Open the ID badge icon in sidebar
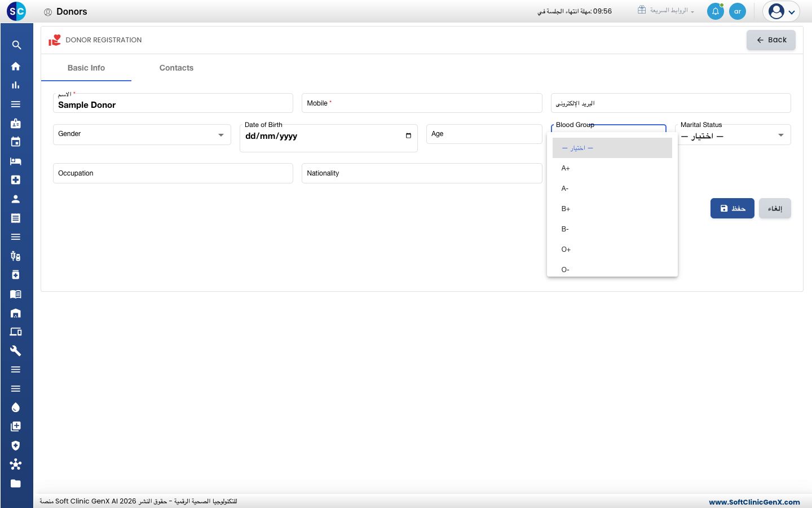Image resolution: width=812 pixels, height=508 pixels. [x=16, y=123]
